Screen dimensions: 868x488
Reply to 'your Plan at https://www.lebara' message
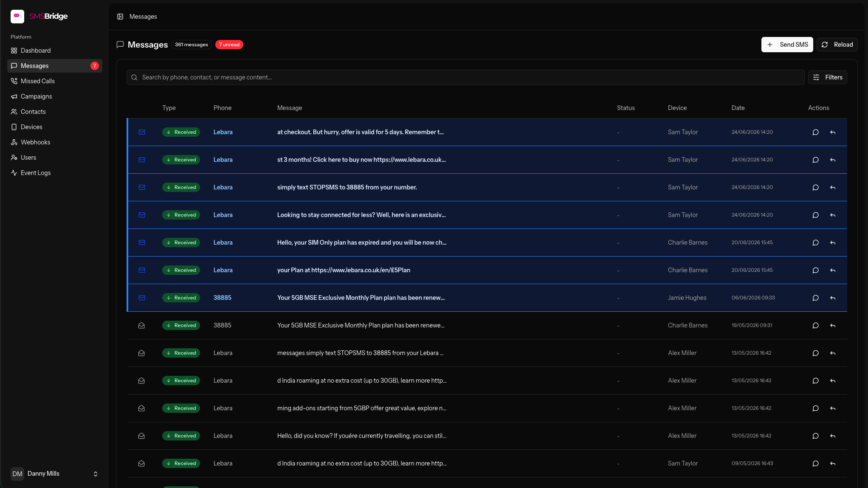click(832, 270)
